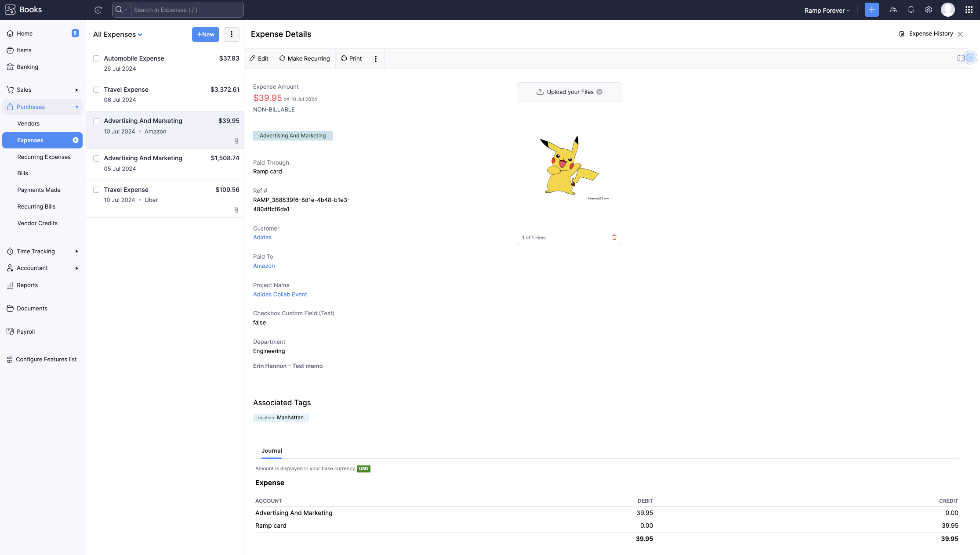
Task: Open the notifications bell
Action: coord(911,10)
